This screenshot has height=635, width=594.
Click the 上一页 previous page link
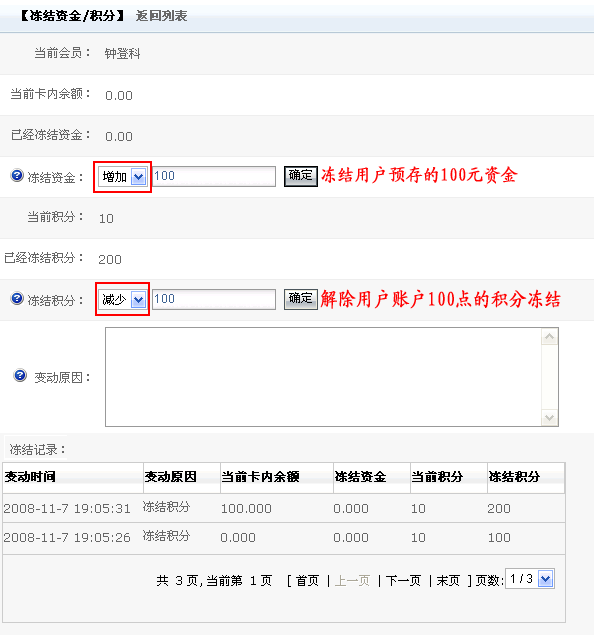(x=352, y=581)
